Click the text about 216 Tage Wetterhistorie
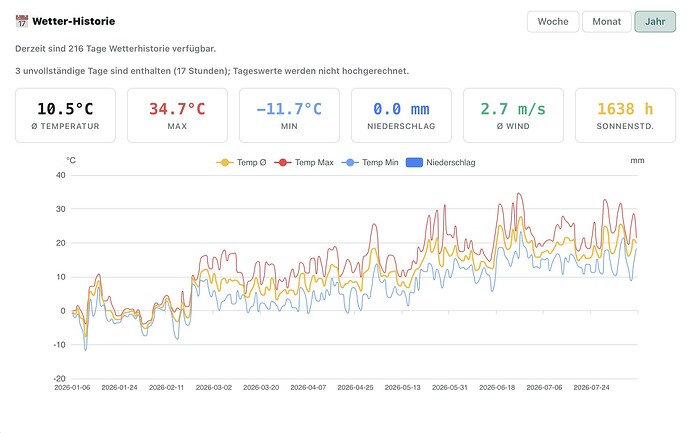Image resolution: width=690 pixels, height=433 pixels. [x=115, y=49]
